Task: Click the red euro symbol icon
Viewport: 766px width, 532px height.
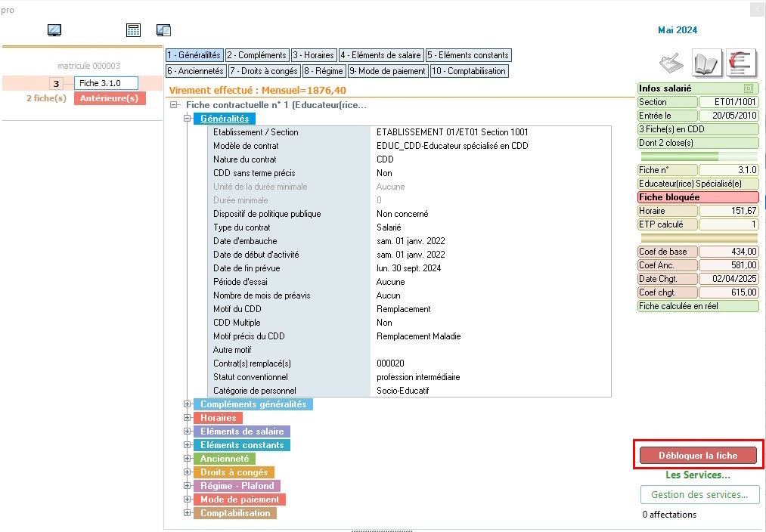Action: (x=742, y=63)
